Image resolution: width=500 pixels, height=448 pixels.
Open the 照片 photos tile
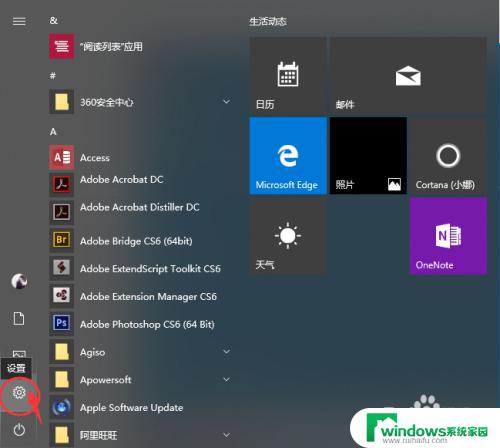368,156
